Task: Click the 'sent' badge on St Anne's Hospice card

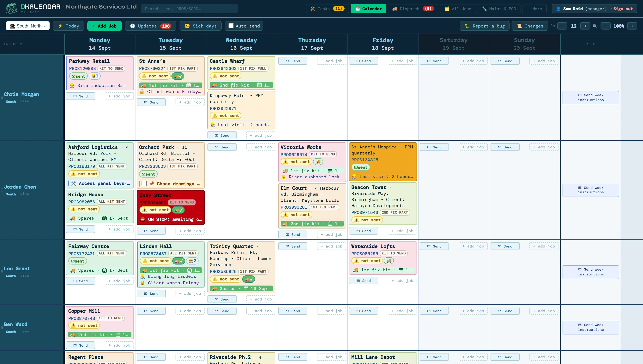Action: (361, 167)
